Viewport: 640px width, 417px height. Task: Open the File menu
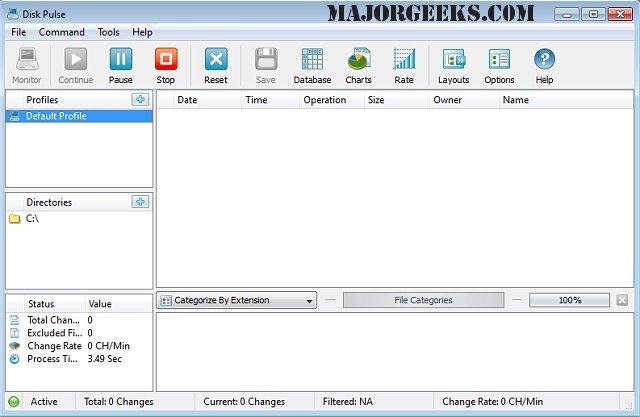(19, 32)
